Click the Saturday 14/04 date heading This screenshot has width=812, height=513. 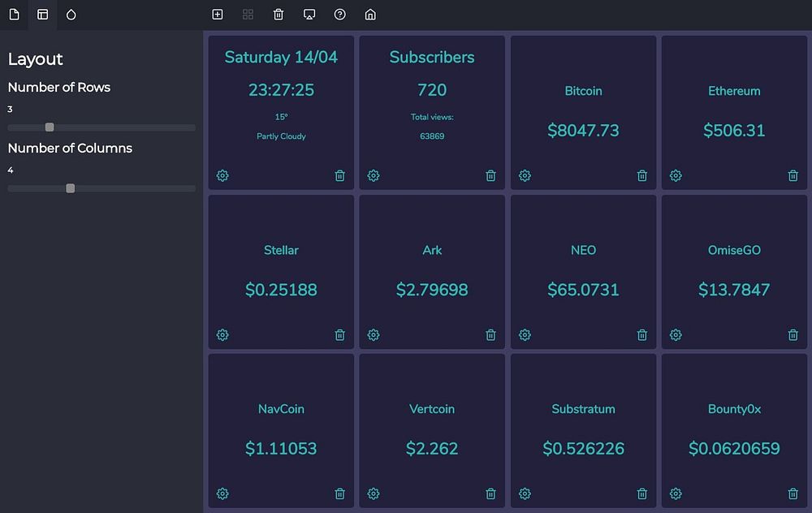tap(281, 57)
